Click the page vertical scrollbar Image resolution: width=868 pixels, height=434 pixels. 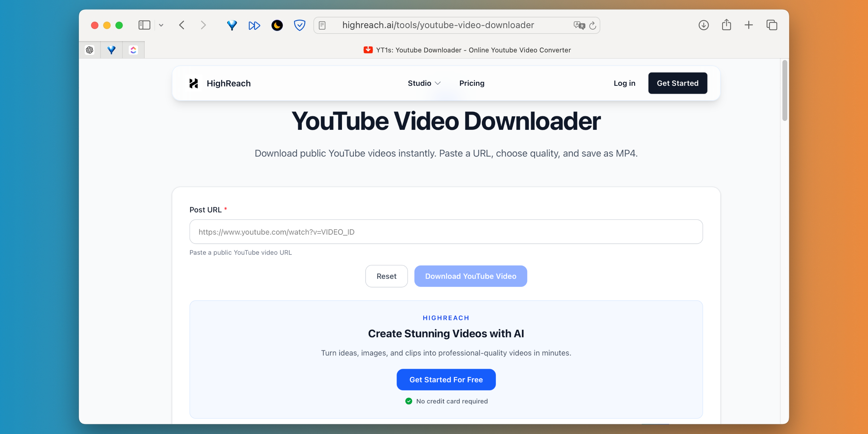tap(784, 90)
